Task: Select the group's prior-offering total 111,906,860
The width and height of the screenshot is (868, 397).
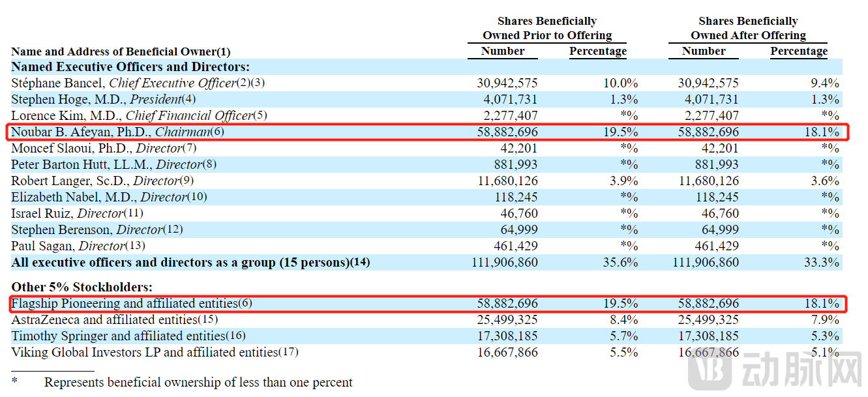Action: click(505, 262)
